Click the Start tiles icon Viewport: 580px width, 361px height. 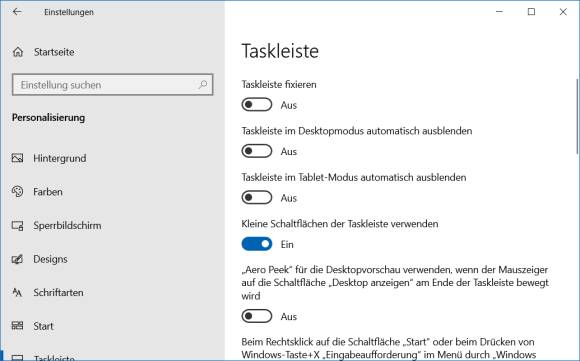17,326
